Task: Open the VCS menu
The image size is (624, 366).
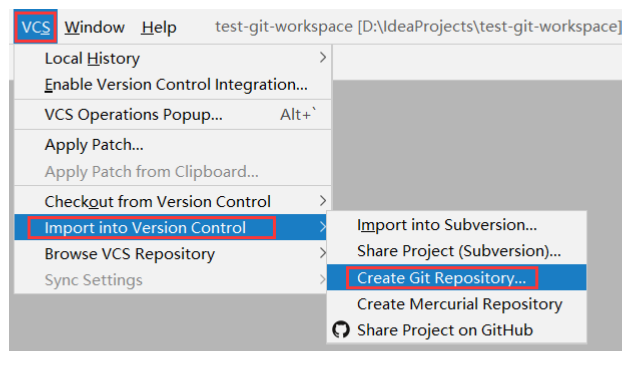Action: (35, 27)
